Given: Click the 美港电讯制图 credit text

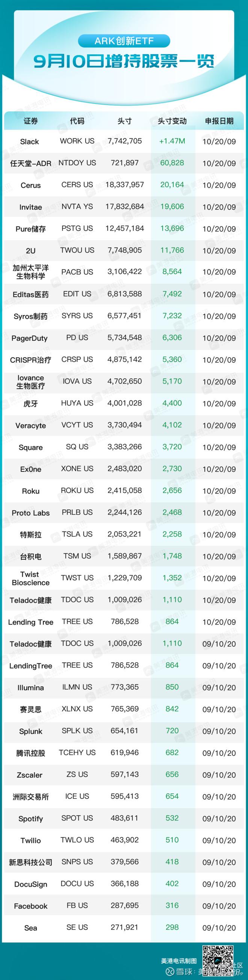Looking at the screenshot, I should pyautogui.click(x=178, y=961).
